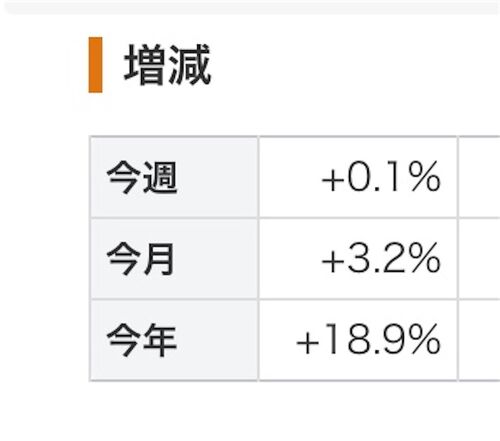Click the orange marker beside 増減 heading

click(x=95, y=65)
